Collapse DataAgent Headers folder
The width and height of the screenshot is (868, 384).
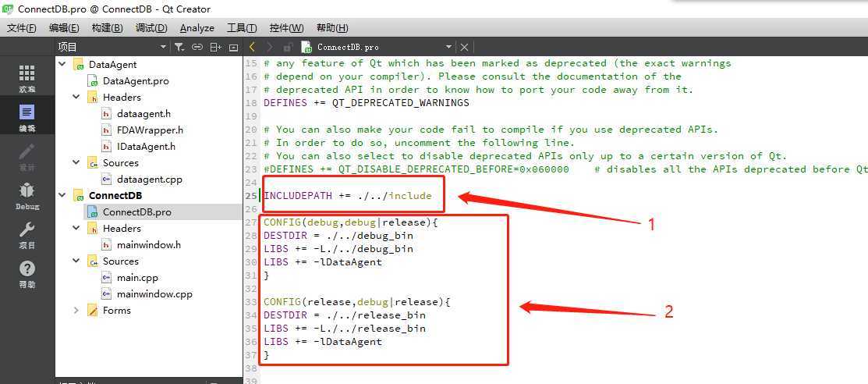76,97
